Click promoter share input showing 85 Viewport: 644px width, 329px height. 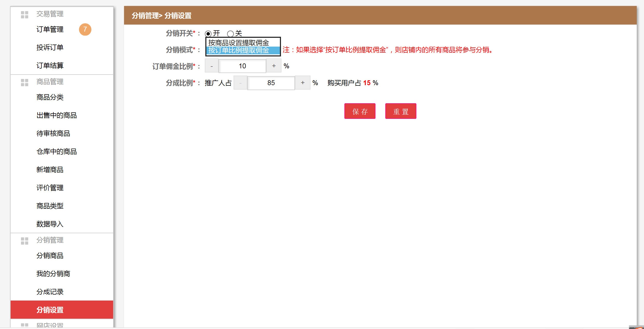pyautogui.click(x=271, y=83)
